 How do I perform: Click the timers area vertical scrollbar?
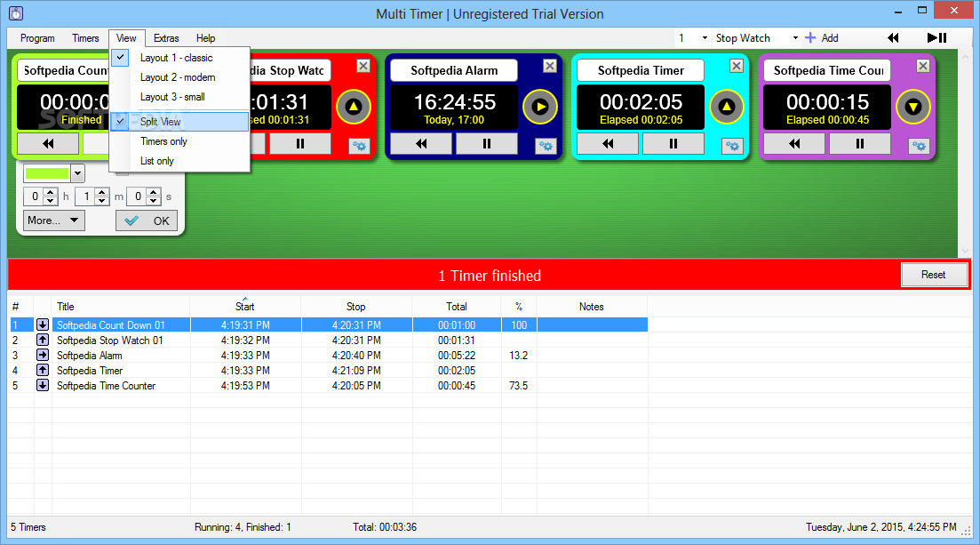coord(965,154)
